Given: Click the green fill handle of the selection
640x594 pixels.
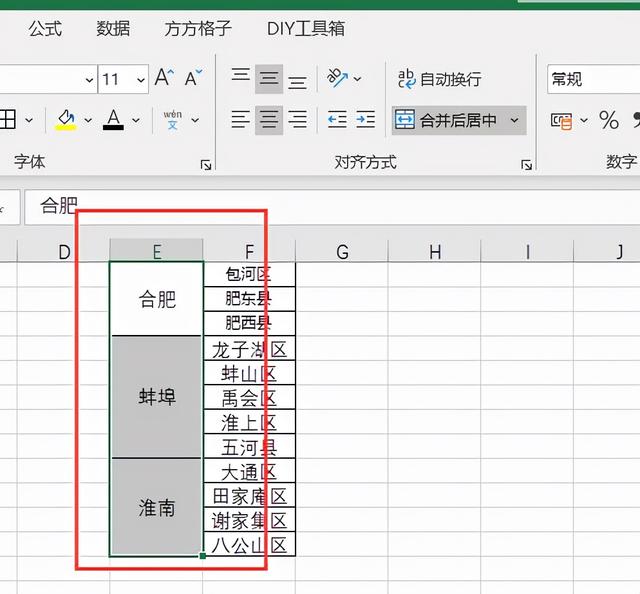Looking at the screenshot, I should click(203, 556).
